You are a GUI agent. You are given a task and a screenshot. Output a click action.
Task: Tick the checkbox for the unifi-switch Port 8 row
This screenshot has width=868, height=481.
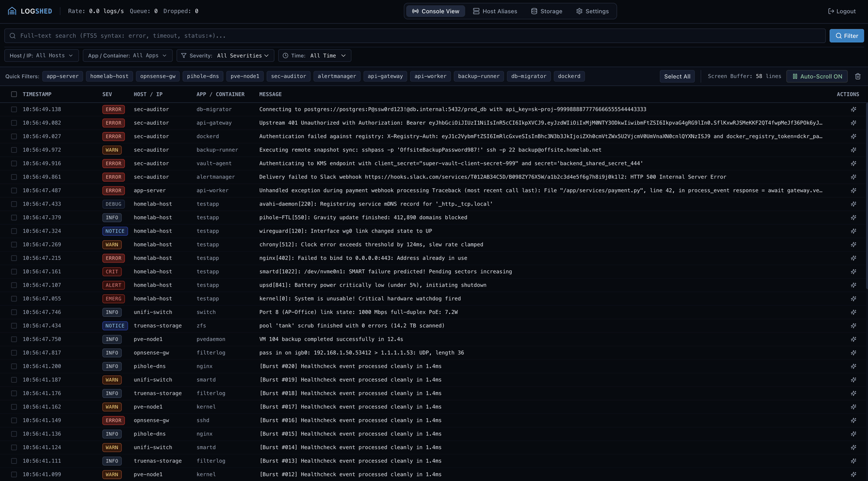tap(14, 312)
